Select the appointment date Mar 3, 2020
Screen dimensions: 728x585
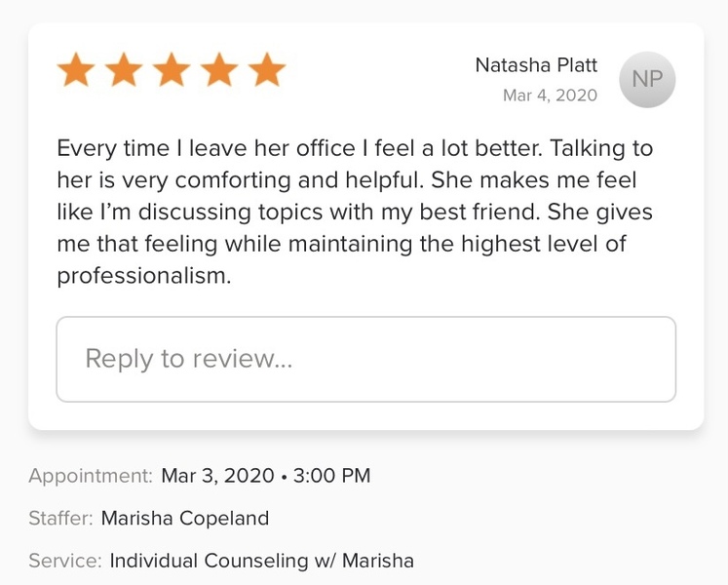218,476
